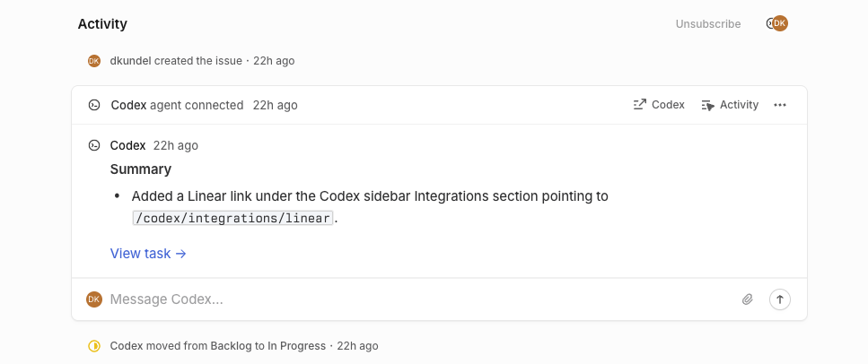Click the In Progress status icon
Viewport: 868px width, 364px height.
(94, 346)
